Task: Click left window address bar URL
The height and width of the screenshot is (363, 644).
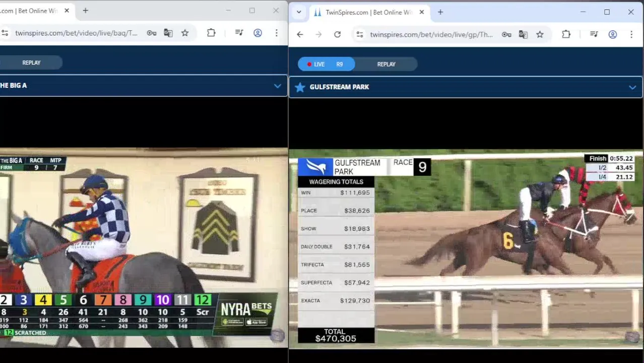Action: 76,33
